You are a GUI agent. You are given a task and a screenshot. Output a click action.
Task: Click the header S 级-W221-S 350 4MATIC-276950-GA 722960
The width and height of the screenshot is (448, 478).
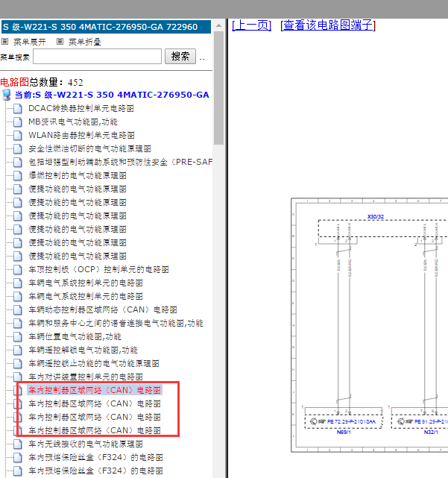point(106,27)
